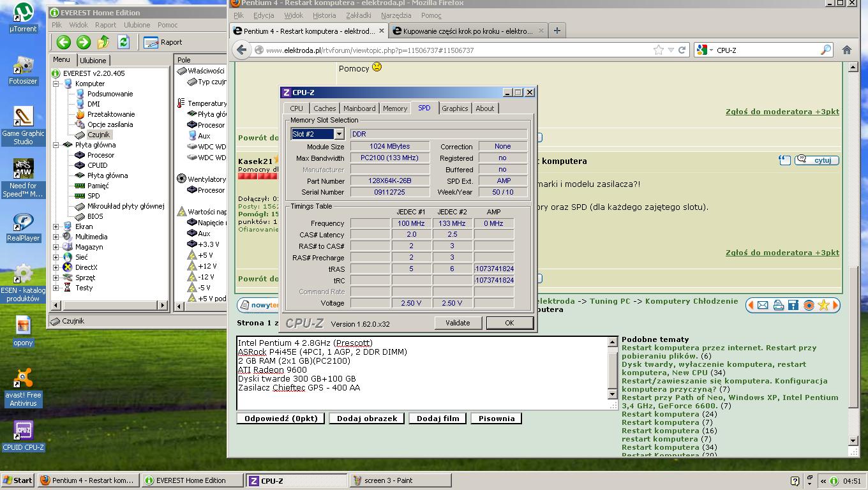Click the eye watch-topic icon in the forum toolbar
The width and height of the screenshot is (868, 490).
(x=809, y=305)
